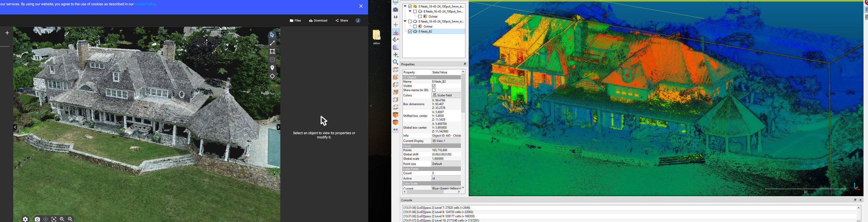Screen dimensions: 868x222
Task: Select the 8 Neds_B2 tree item
Action: point(425,32)
